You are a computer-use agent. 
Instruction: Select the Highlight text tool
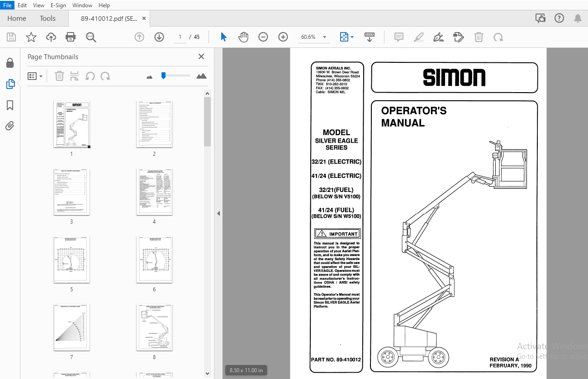point(419,37)
